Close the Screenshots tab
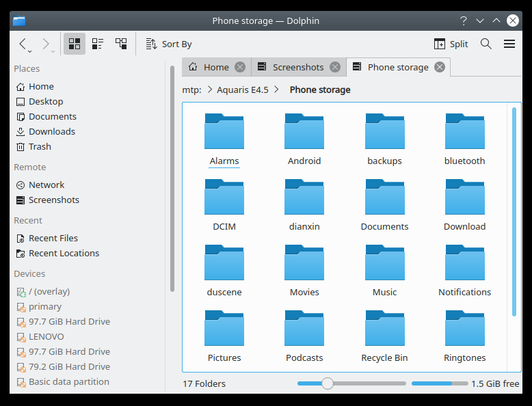Screen dimensions: 532x406 [335, 67]
